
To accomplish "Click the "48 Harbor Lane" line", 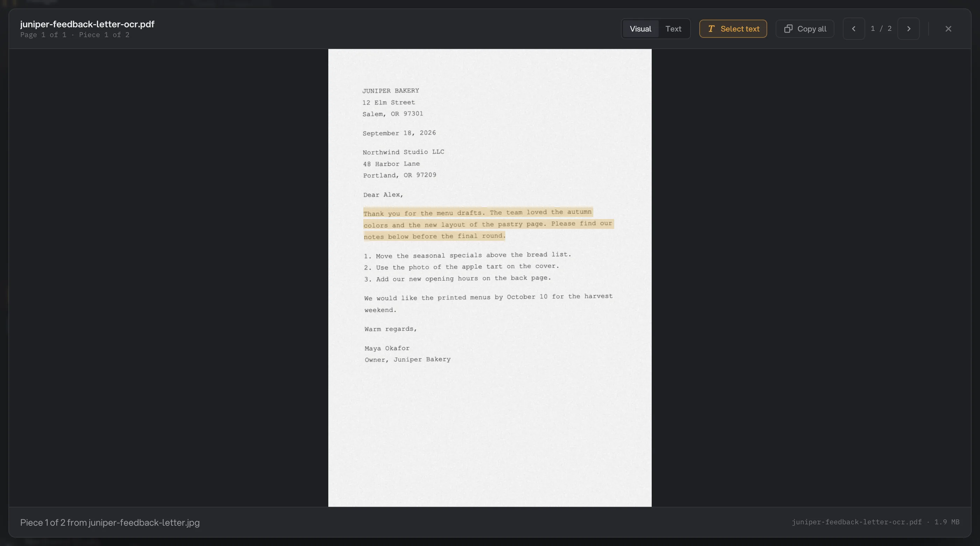I will pos(391,163).
